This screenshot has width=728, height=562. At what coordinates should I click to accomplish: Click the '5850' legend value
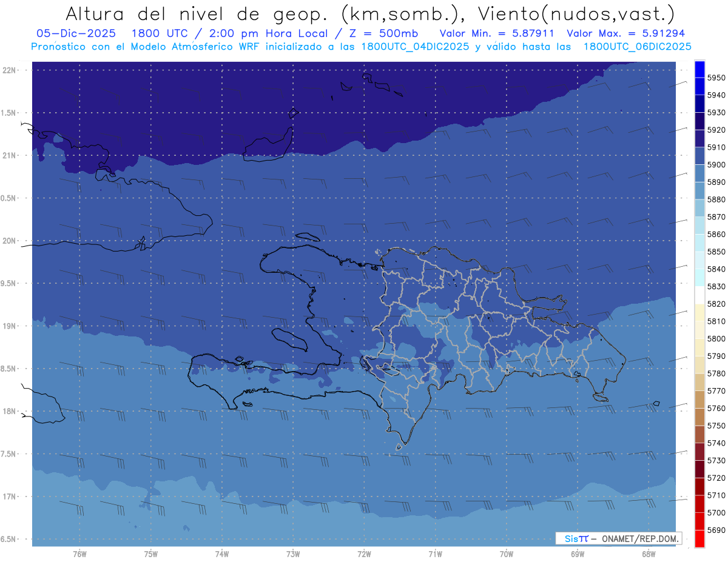click(716, 252)
